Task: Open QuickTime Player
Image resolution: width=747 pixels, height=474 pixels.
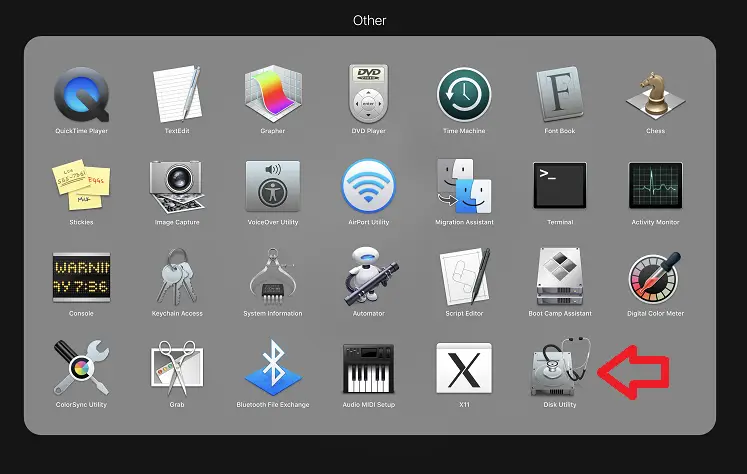Action: (x=81, y=95)
